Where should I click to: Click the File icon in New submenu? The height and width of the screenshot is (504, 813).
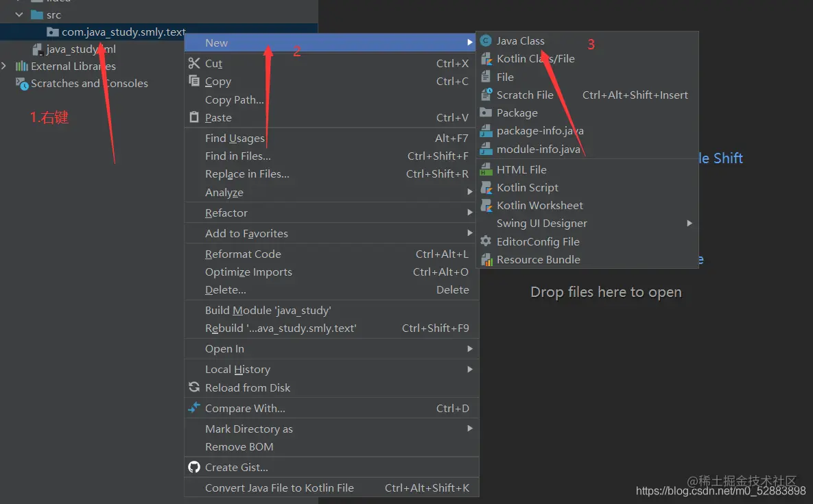tap(485, 77)
